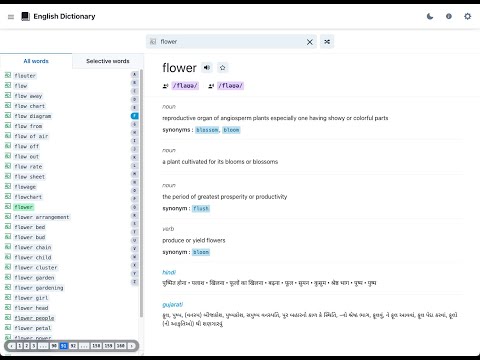Select flower petal entry
This screenshot has width=480, height=360.
[x=33, y=328]
